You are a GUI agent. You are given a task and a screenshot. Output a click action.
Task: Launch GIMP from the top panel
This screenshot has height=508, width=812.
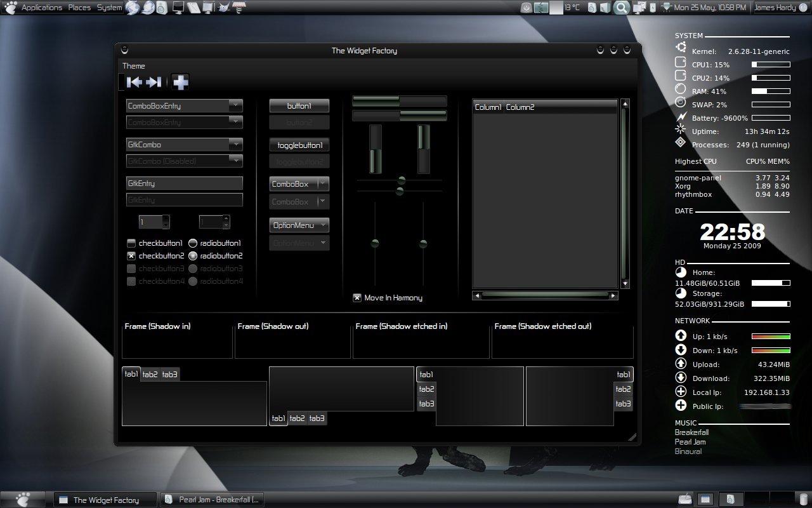tap(224, 8)
